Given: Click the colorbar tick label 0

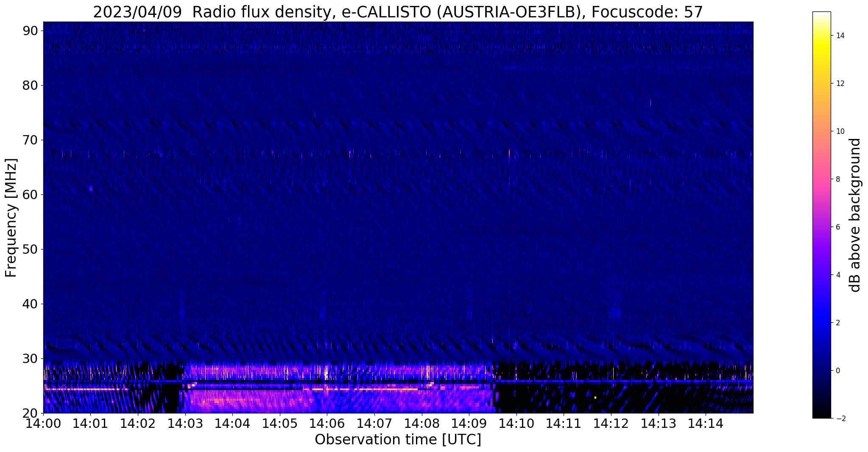Looking at the screenshot, I should point(838,371).
